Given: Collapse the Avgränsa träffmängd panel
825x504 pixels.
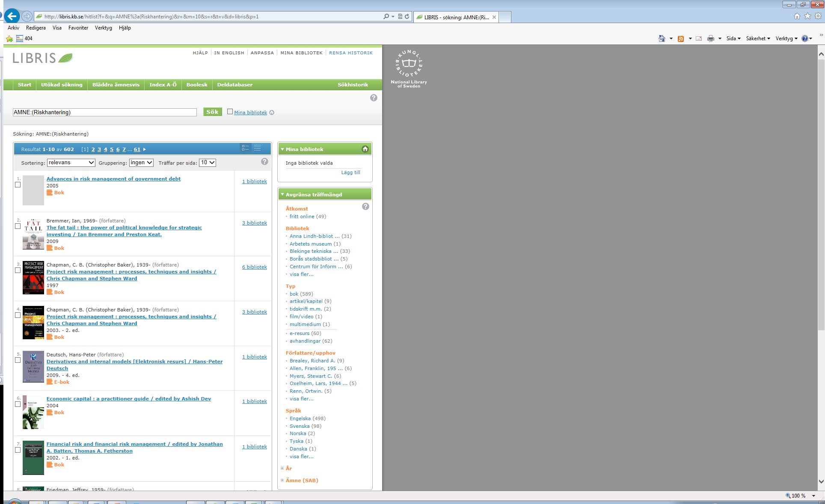Looking at the screenshot, I should [x=282, y=194].
